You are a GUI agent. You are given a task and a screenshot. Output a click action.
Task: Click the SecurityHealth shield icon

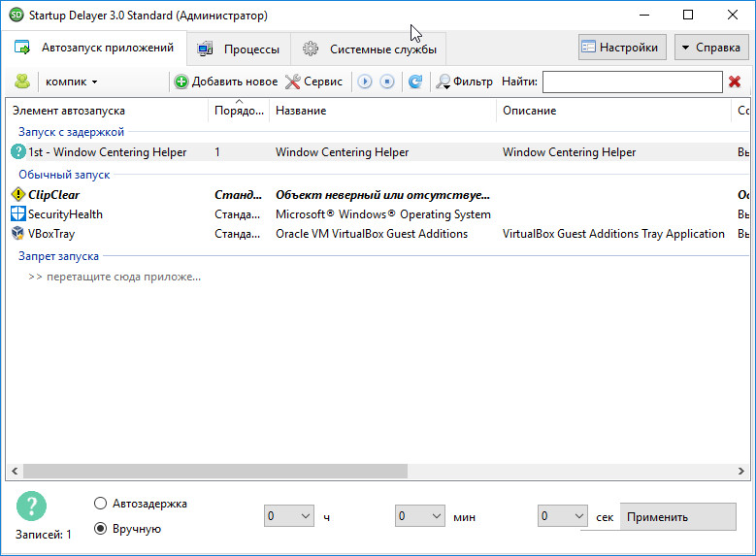(x=17, y=213)
